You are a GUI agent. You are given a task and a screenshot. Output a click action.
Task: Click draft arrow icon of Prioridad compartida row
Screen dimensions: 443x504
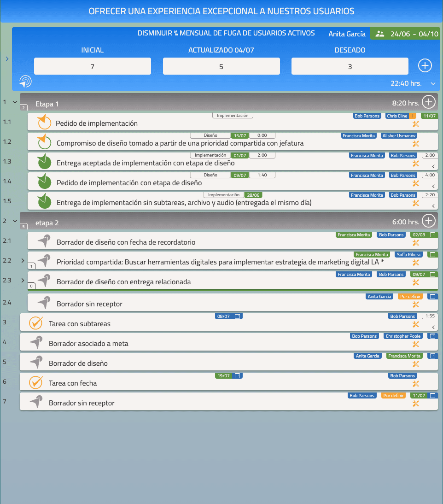click(44, 261)
